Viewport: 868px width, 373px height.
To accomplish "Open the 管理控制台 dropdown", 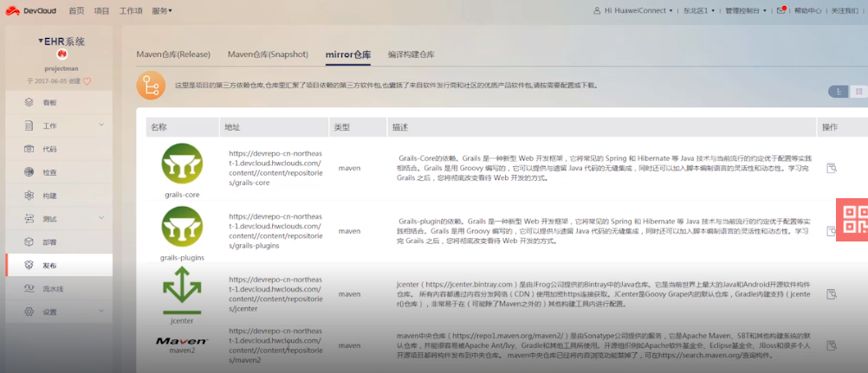I will [746, 10].
